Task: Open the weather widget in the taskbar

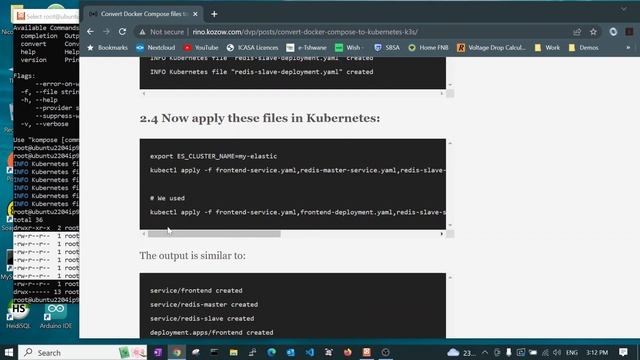Action: pos(461,352)
